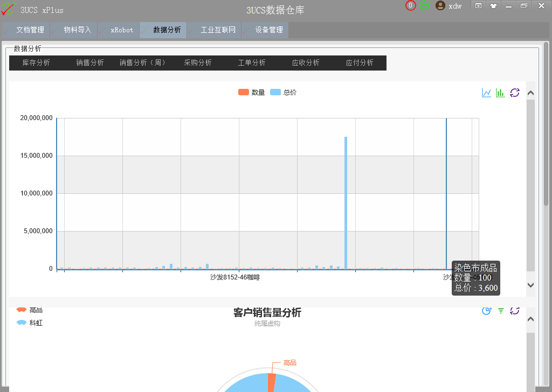The image size is (552, 392).
Task: Open the 文档管理 tab
Action: coord(26,30)
